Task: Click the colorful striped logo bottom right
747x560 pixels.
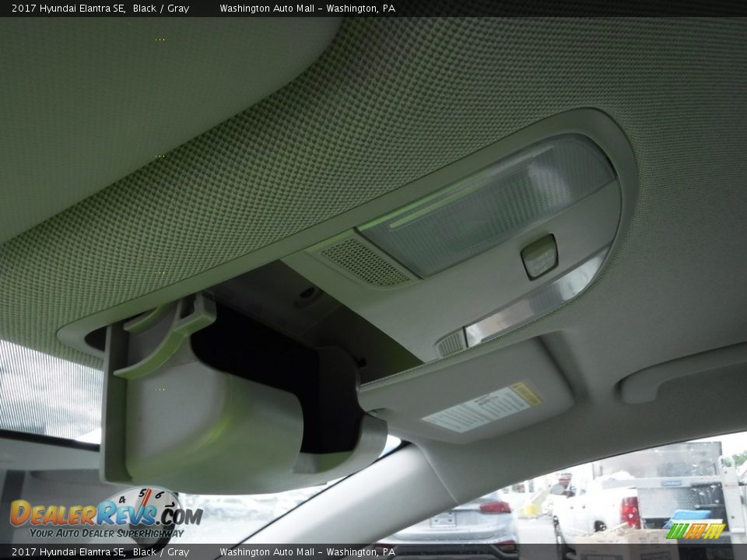Action: pyautogui.click(x=695, y=530)
